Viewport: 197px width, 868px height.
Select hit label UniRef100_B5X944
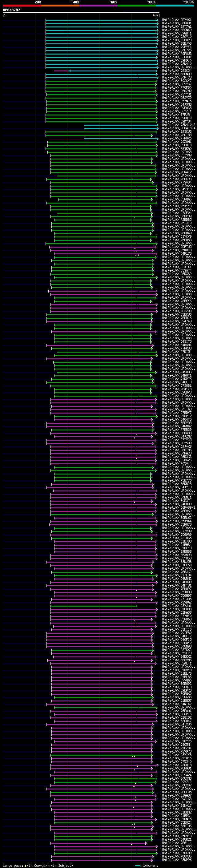[177, 521]
